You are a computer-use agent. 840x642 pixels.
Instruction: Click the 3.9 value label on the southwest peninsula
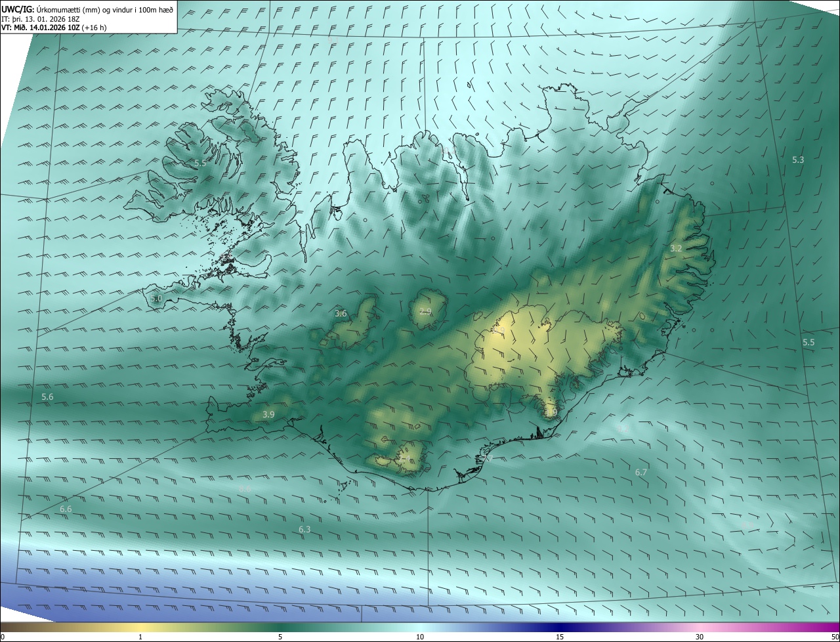click(x=268, y=414)
